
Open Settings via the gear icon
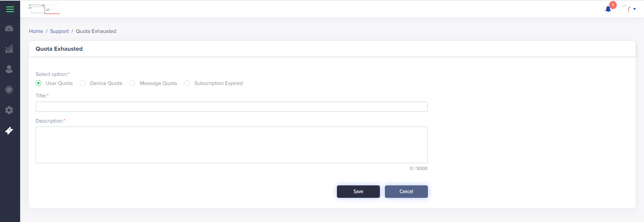(x=9, y=110)
